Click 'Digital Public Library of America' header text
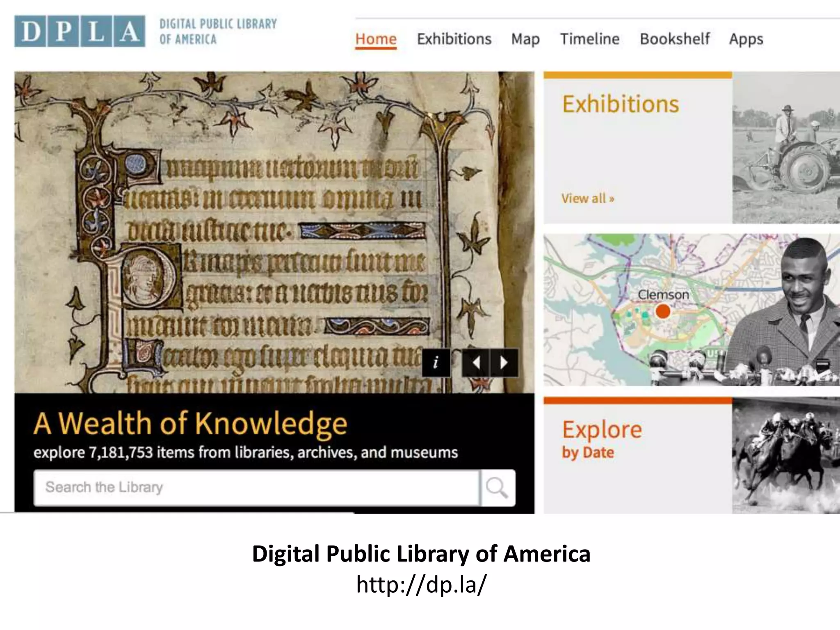This screenshot has width=840, height=630. tap(218, 31)
